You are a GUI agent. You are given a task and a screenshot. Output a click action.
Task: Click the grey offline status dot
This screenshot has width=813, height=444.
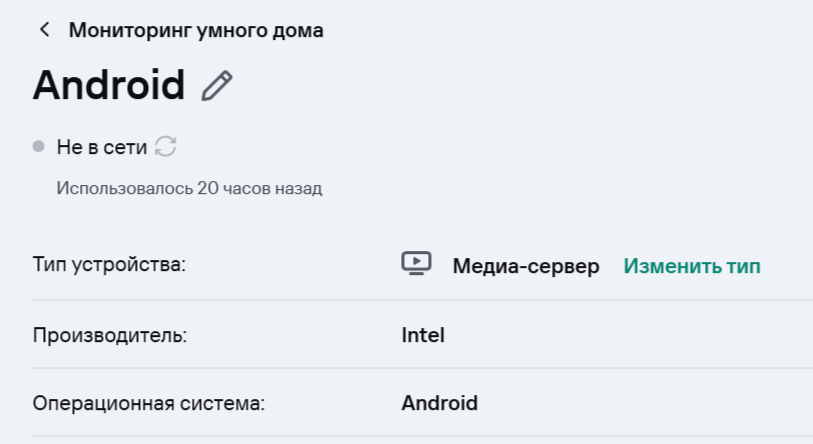click(39, 147)
